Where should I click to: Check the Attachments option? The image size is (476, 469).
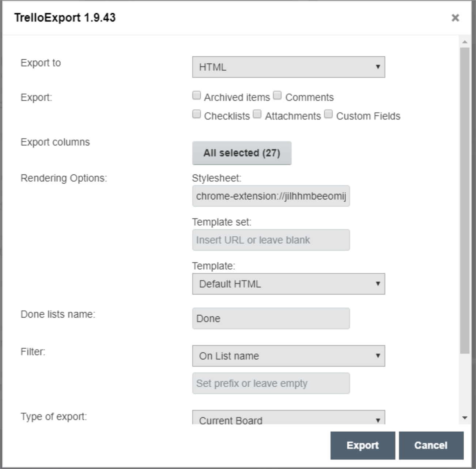[257, 114]
